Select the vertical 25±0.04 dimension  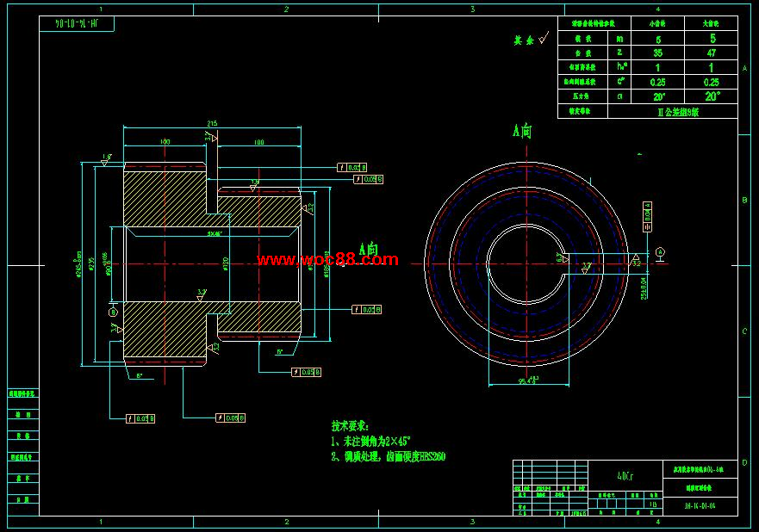coord(644,288)
